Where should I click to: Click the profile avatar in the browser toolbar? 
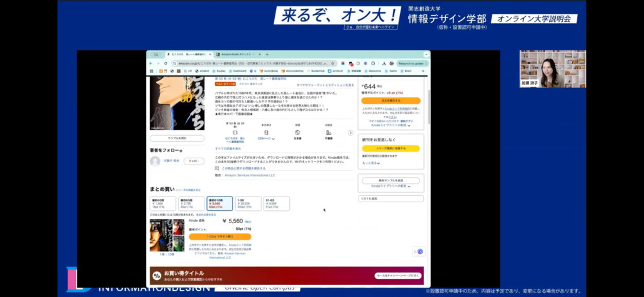[391, 63]
